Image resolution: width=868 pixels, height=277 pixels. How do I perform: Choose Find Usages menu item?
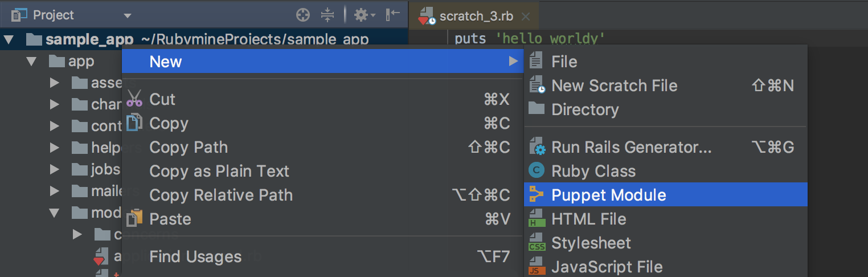(323, 257)
